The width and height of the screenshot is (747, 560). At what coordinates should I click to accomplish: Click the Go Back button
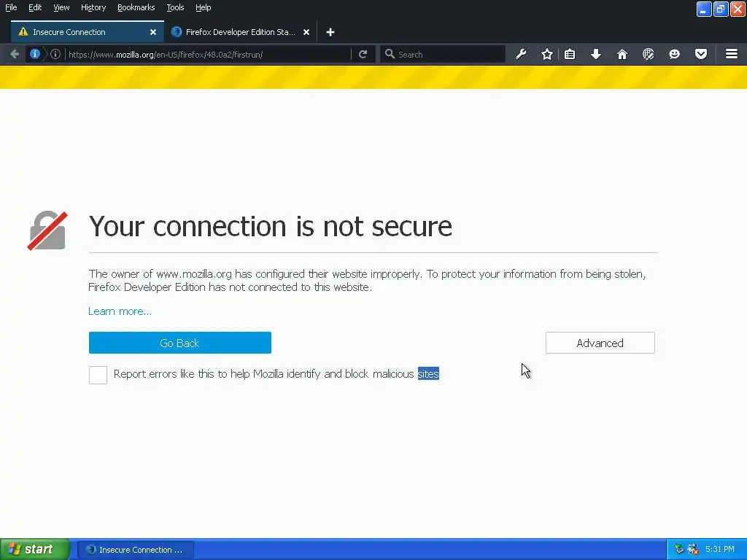click(180, 343)
